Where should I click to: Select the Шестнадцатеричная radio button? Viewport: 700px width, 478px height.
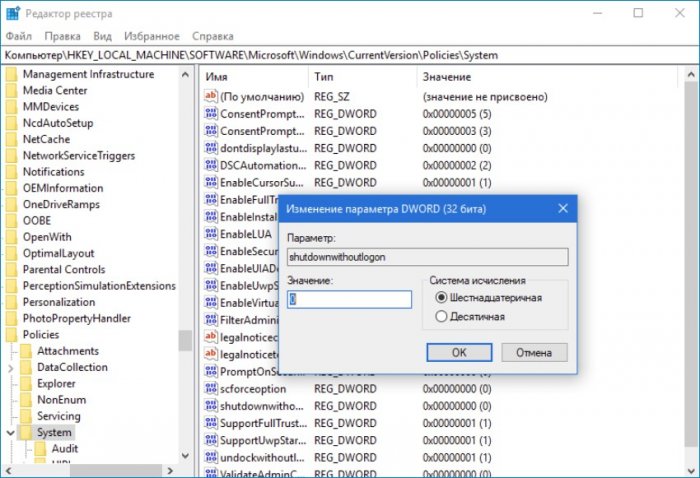(441, 298)
